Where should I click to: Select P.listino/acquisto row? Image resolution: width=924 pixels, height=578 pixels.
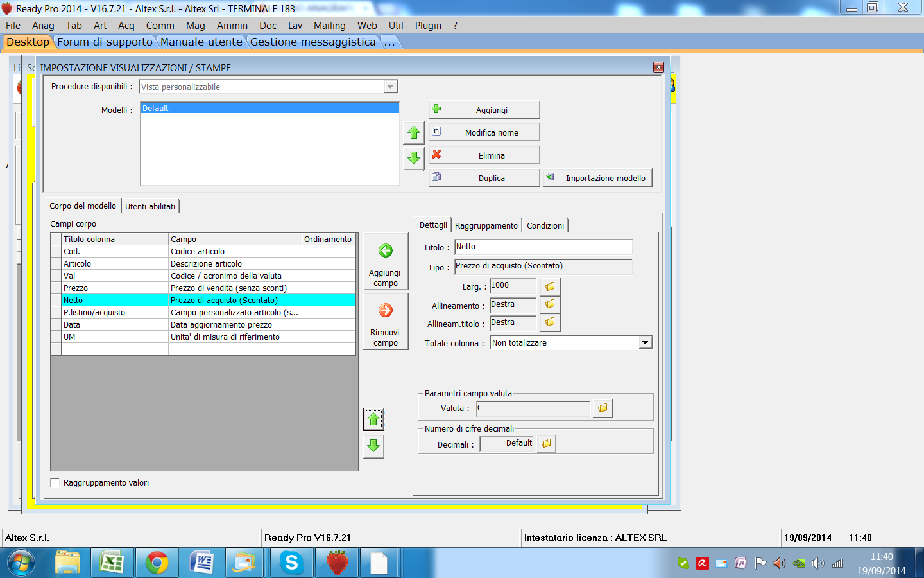203,312
